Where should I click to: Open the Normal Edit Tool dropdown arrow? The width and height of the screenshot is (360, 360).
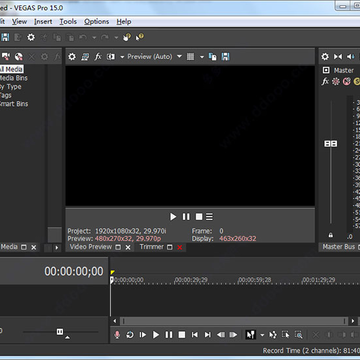pos(262,335)
